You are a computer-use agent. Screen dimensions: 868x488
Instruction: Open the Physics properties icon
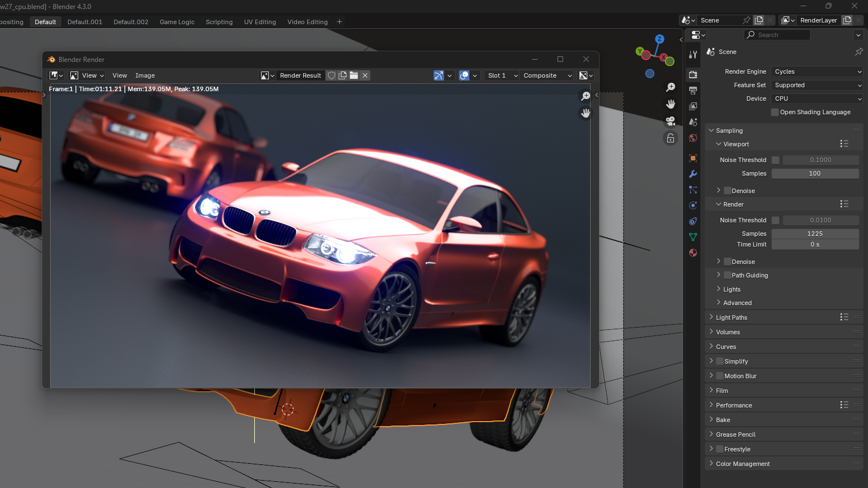[x=693, y=205]
